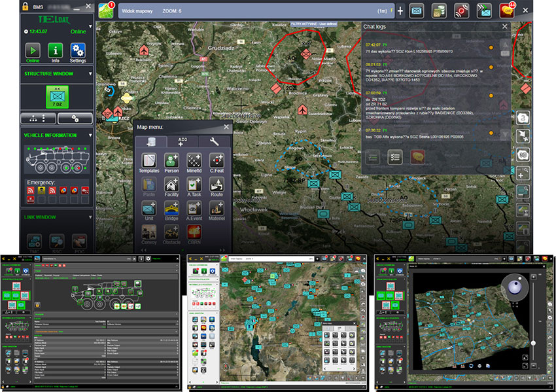
Task: Click the hierarchy tree button under Structure Window
Action: click(x=38, y=118)
